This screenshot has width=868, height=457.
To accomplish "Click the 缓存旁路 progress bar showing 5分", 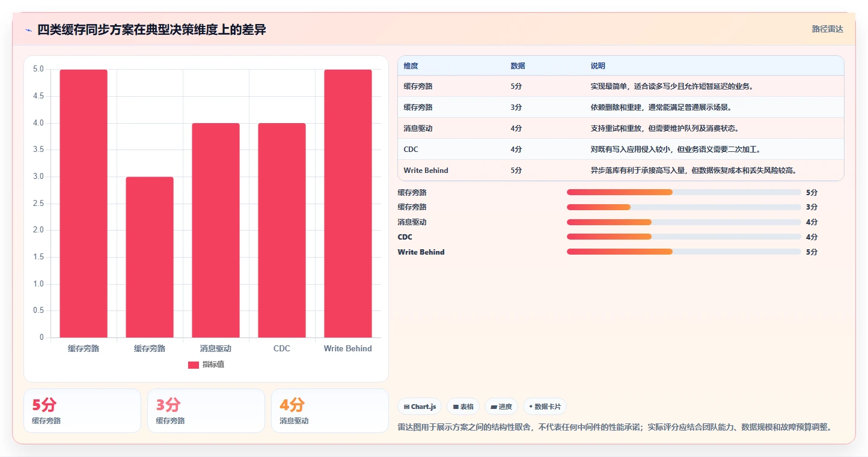I will [684, 192].
